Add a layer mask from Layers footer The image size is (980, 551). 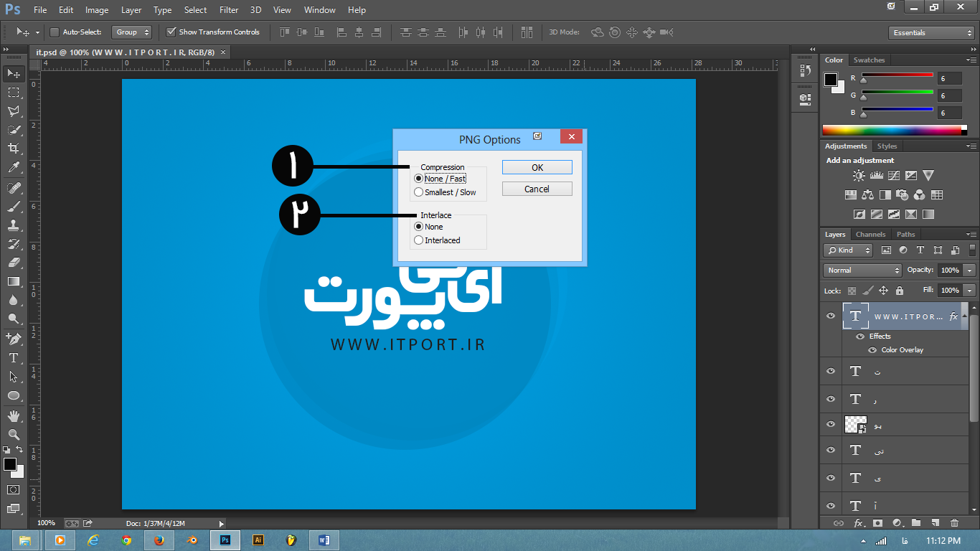[877, 523]
